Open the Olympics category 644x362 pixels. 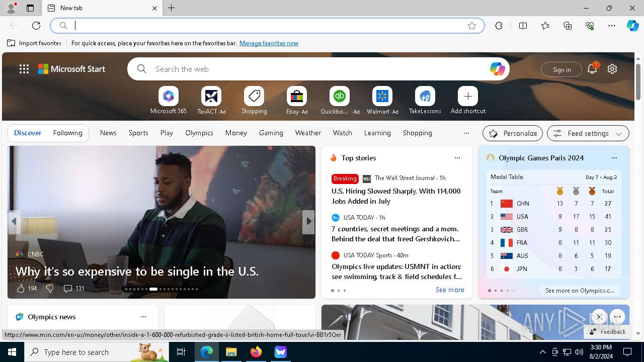pos(199,133)
